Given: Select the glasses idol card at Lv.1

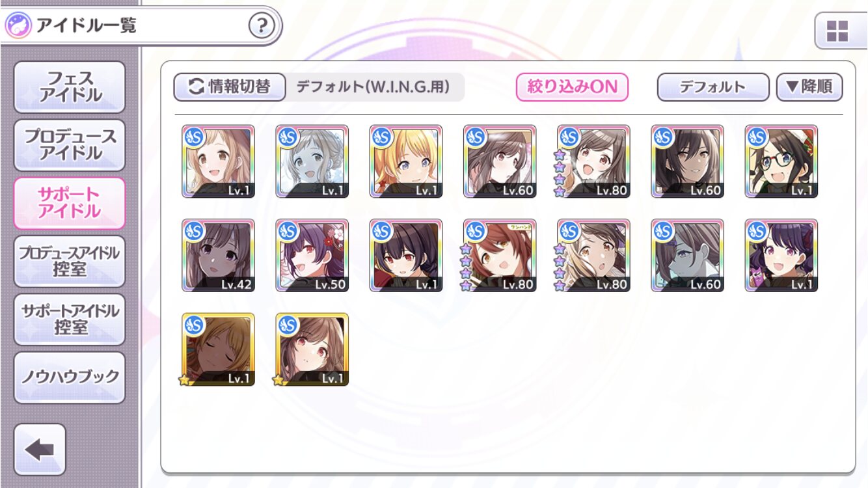Looking at the screenshot, I should point(781,161).
